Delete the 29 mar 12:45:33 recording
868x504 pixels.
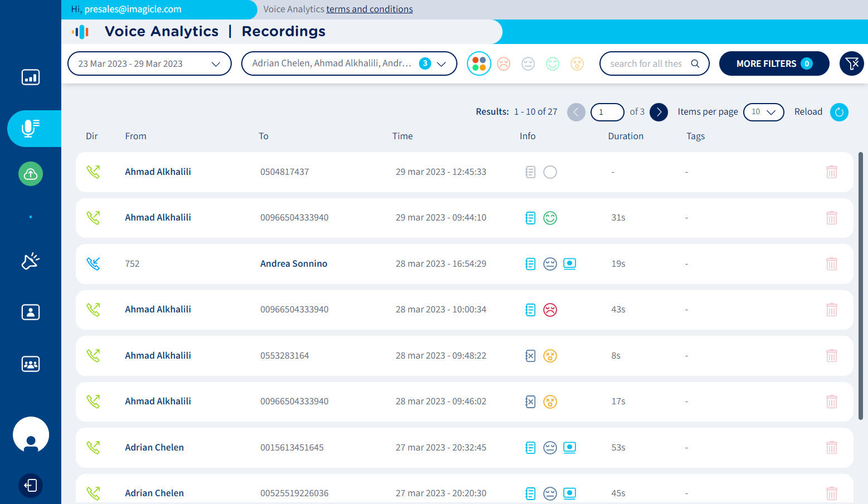(831, 172)
